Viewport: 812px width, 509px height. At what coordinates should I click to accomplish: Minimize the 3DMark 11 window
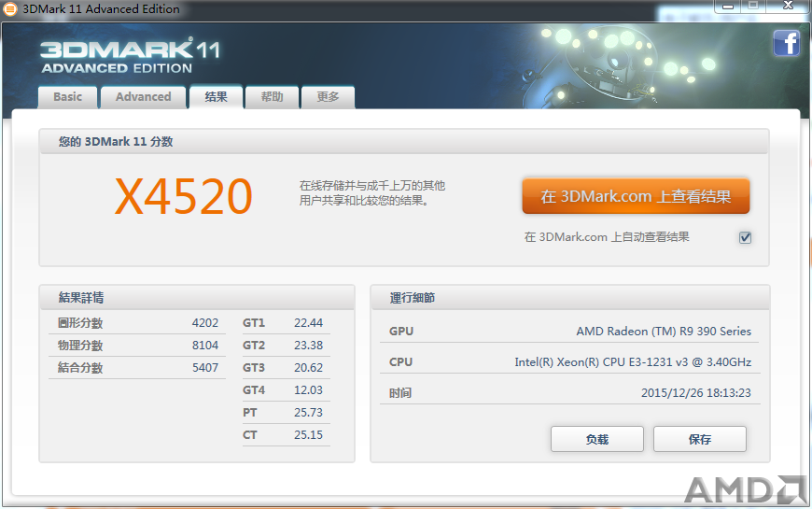coord(728,6)
